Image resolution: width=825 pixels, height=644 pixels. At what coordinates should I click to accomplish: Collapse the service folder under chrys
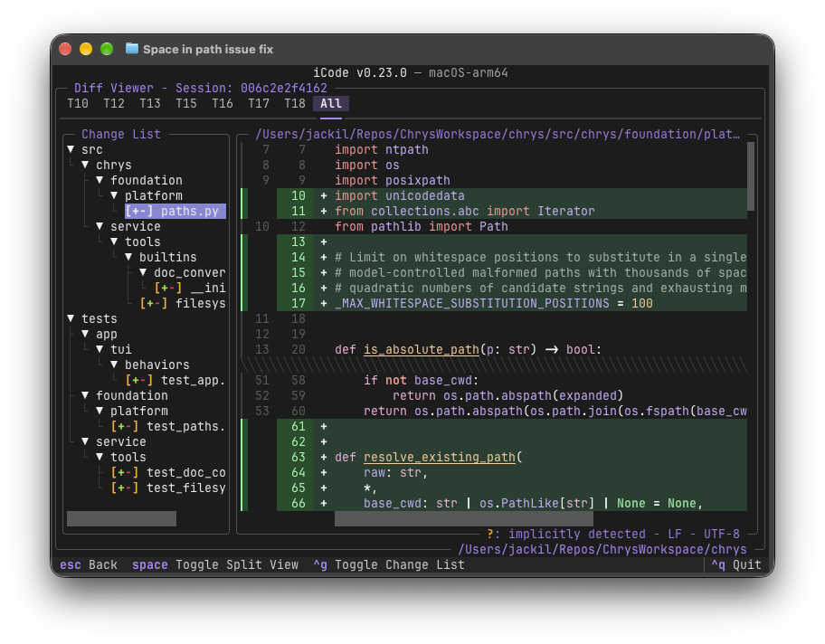point(100,226)
